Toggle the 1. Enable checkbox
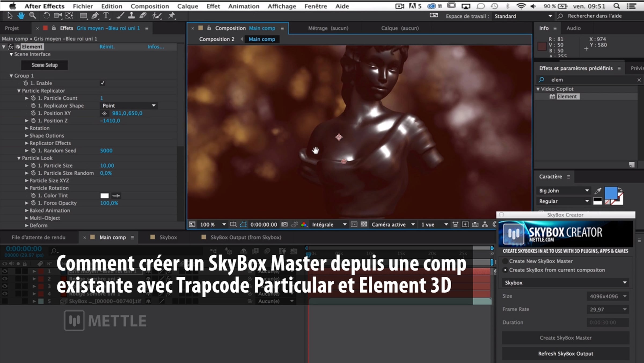This screenshot has height=363, width=644. coord(103,83)
